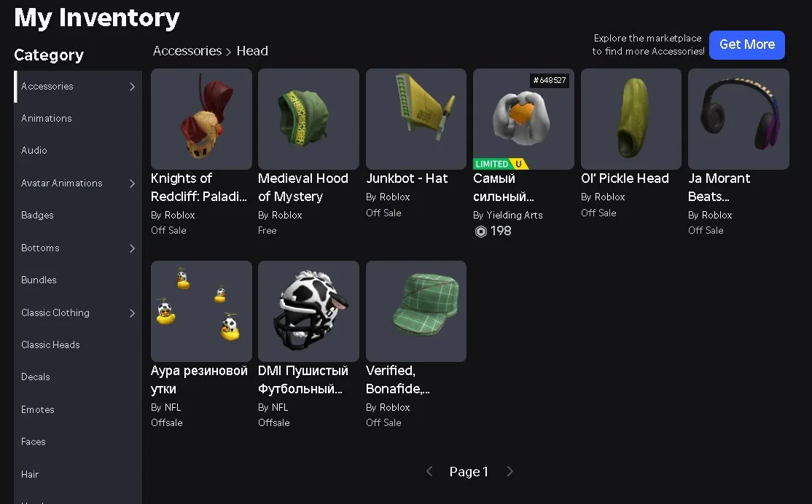
Task: Open the green plaid Verified Bonafide cap
Action: 415,311
